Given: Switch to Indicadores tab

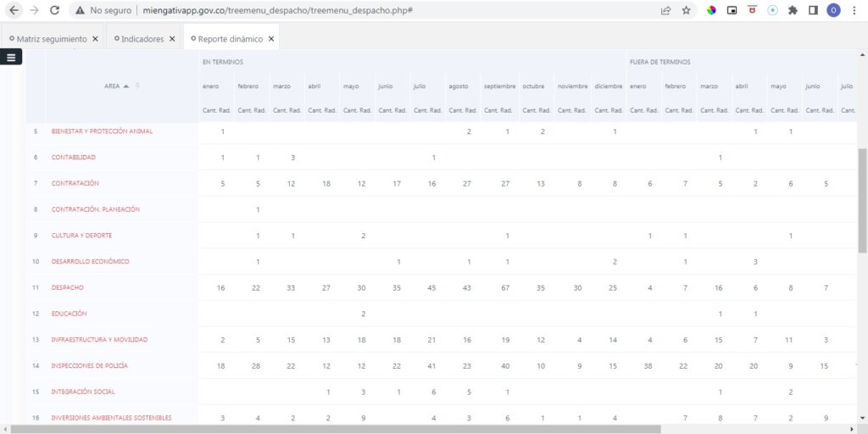Looking at the screenshot, I should coord(142,39).
